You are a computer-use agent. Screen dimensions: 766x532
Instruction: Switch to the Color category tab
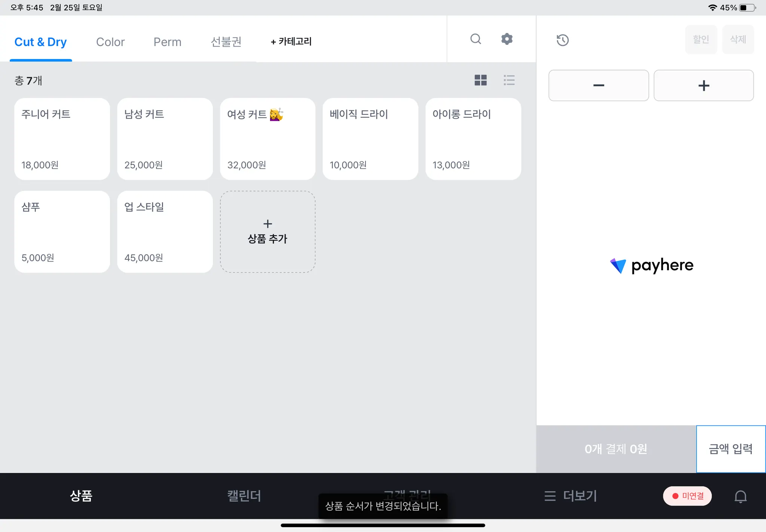(110, 42)
